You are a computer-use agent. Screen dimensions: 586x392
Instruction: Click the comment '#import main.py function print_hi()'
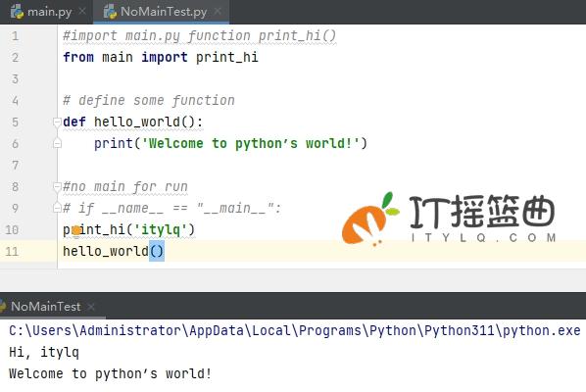pos(200,36)
